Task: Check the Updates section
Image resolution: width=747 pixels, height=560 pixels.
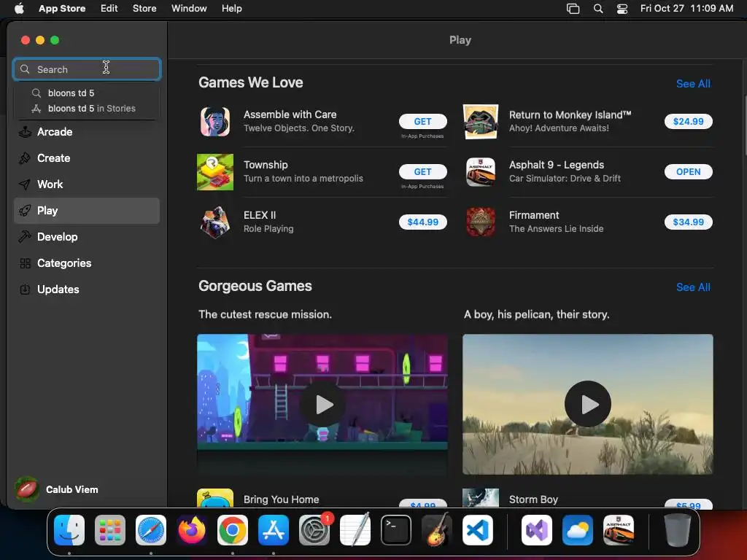Action: (x=86, y=289)
